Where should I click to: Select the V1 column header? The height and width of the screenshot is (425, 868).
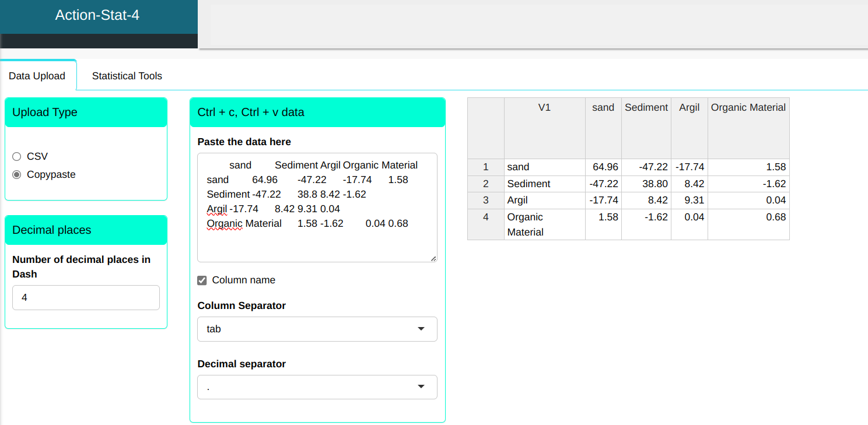(x=544, y=108)
